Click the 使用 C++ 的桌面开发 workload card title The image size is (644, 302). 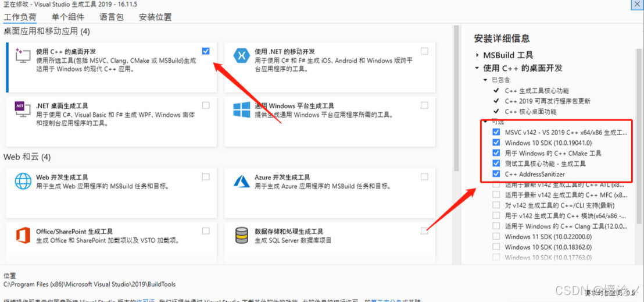coord(66,51)
